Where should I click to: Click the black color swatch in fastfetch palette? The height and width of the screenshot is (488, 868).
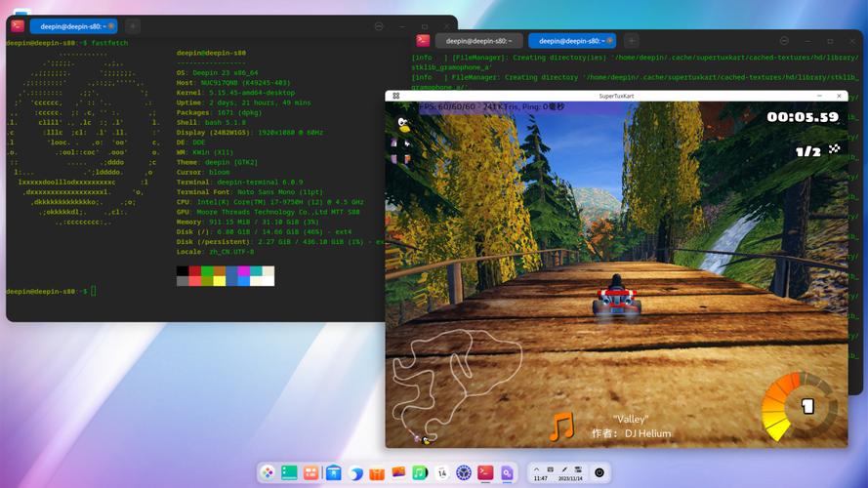(x=183, y=270)
